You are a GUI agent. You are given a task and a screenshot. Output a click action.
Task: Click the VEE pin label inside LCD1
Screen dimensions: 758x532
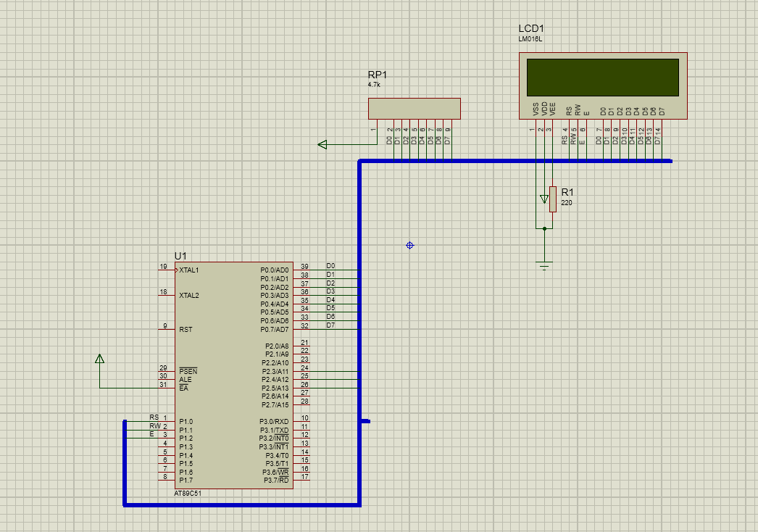click(552, 109)
